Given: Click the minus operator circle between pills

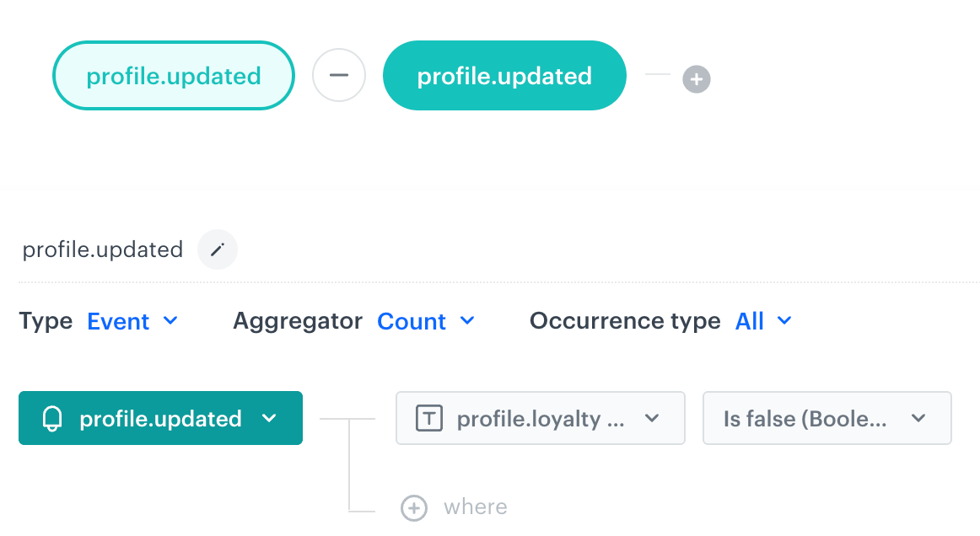Looking at the screenshot, I should 339,75.
